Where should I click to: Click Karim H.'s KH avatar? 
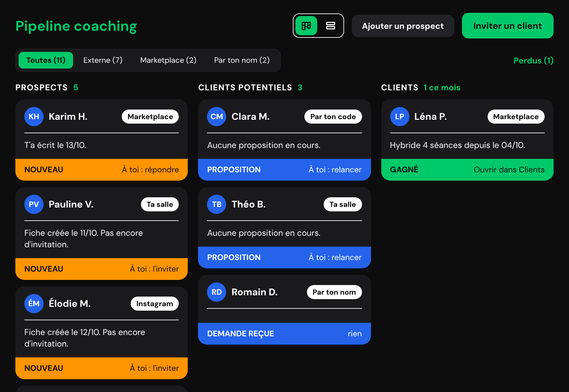[x=34, y=117]
